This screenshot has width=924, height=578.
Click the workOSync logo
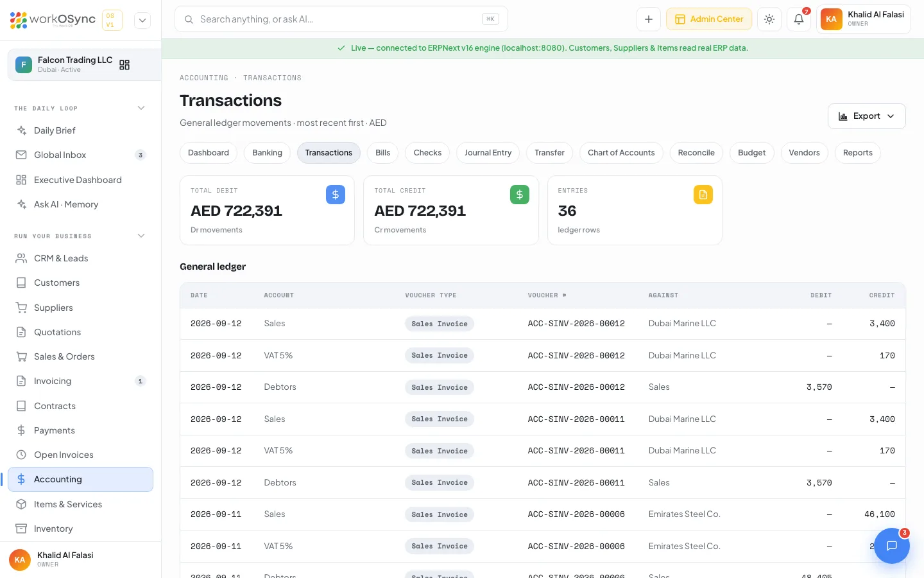point(53,20)
